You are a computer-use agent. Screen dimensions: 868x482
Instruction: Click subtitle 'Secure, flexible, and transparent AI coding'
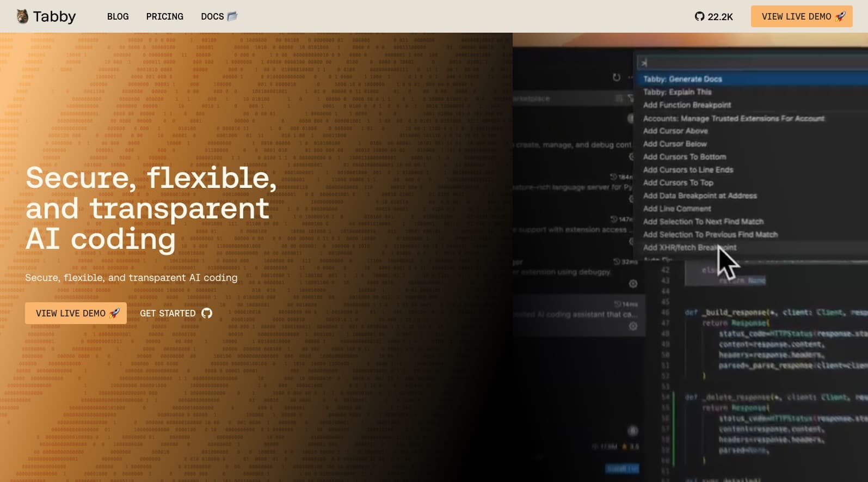pos(131,278)
